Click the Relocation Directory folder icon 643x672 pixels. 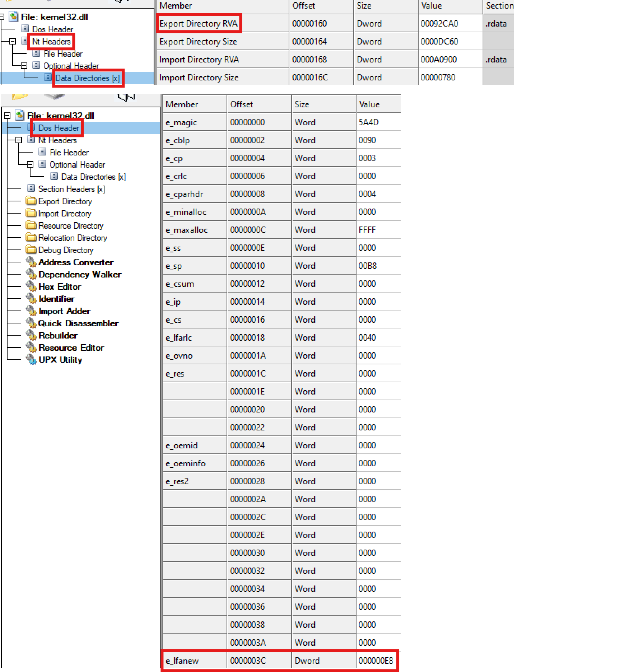pos(31,237)
